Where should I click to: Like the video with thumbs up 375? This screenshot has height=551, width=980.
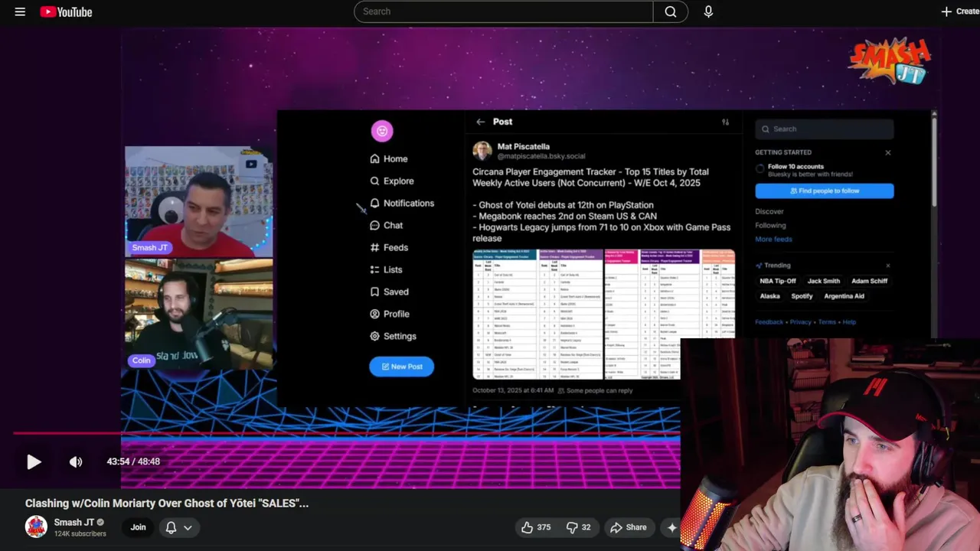click(536, 527)
